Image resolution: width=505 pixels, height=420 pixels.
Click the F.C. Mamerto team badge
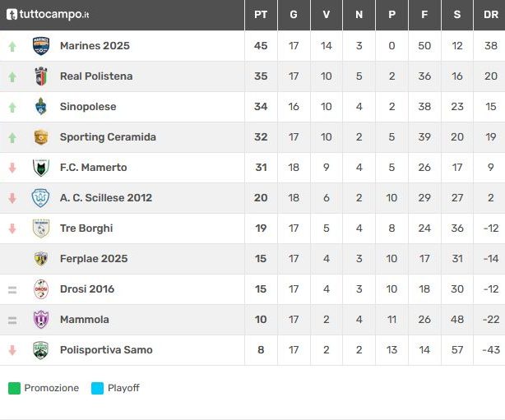click(x=40, y=168)
